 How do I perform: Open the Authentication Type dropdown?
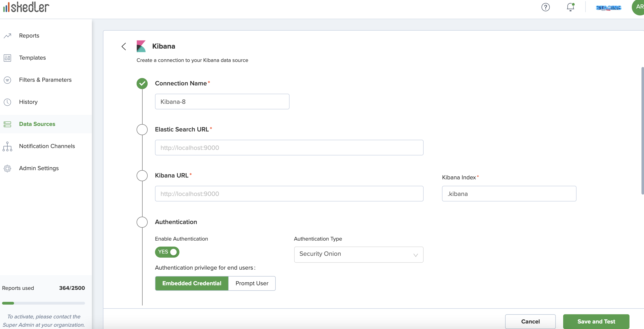click(358, 254)
